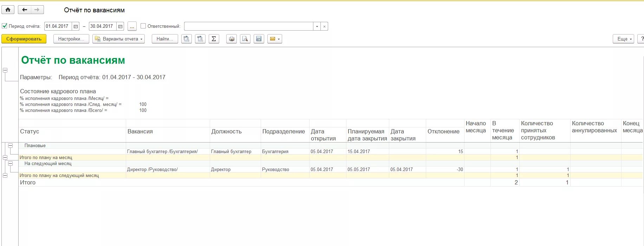Open calendar for end date 30.04.2017
This screenshot has width=644, height=246.
(120, 26)
